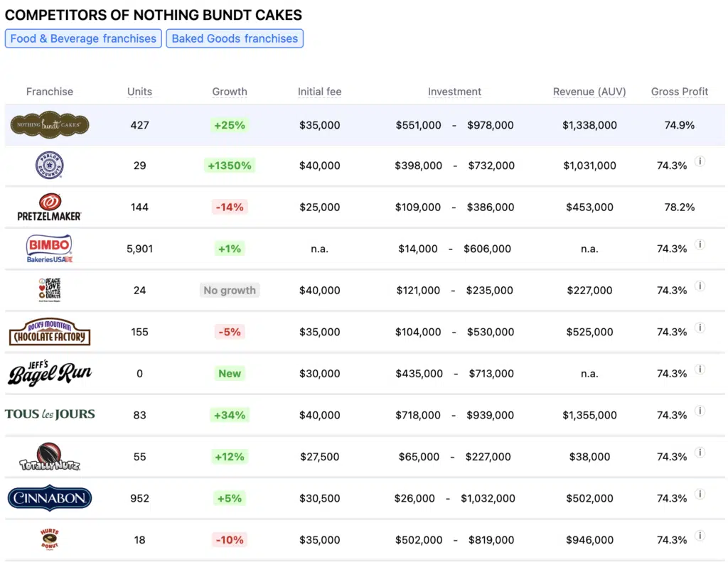Click info icon in the Cinnabon row
Viewport: 728px width, 572px height.
700,494
